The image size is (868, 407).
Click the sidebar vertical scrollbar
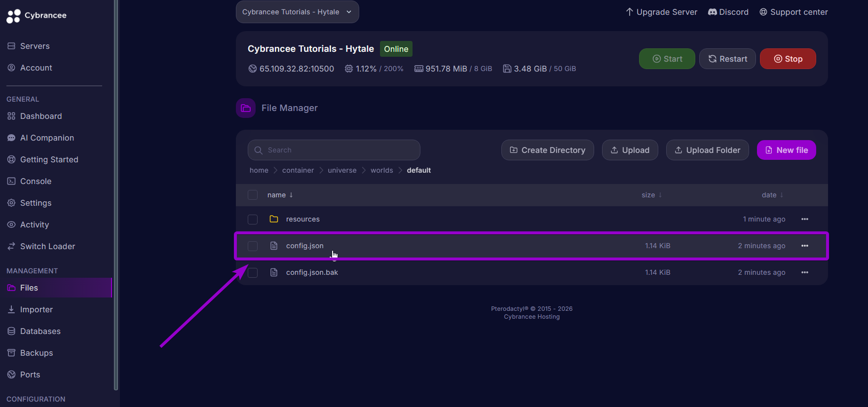116,197
